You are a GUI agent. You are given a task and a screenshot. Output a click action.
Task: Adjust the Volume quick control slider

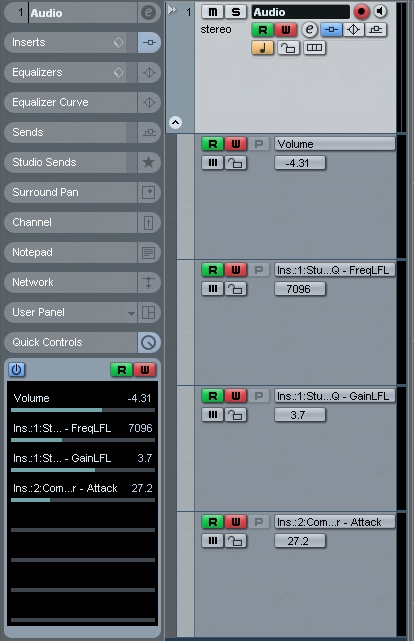tap(83, 410)
